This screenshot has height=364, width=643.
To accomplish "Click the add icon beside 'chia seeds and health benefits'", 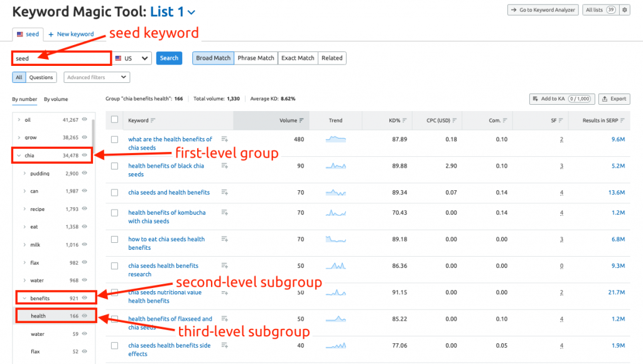I will (x=225, y=193).
